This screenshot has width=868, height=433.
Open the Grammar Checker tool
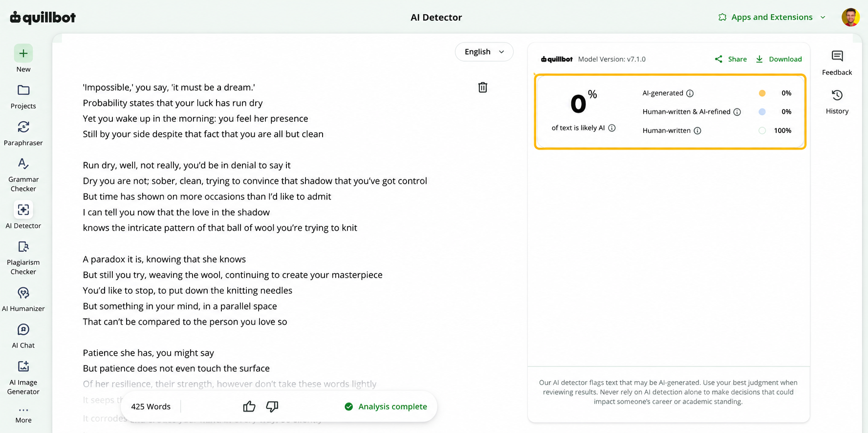(x=23, y=175)
